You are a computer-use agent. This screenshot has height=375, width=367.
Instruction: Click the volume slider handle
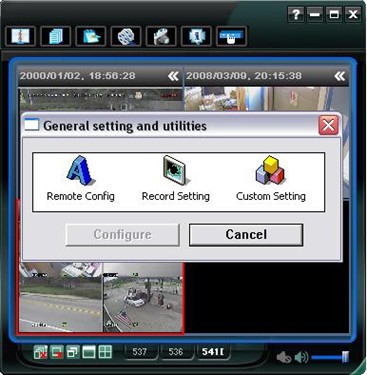[345, 357]
